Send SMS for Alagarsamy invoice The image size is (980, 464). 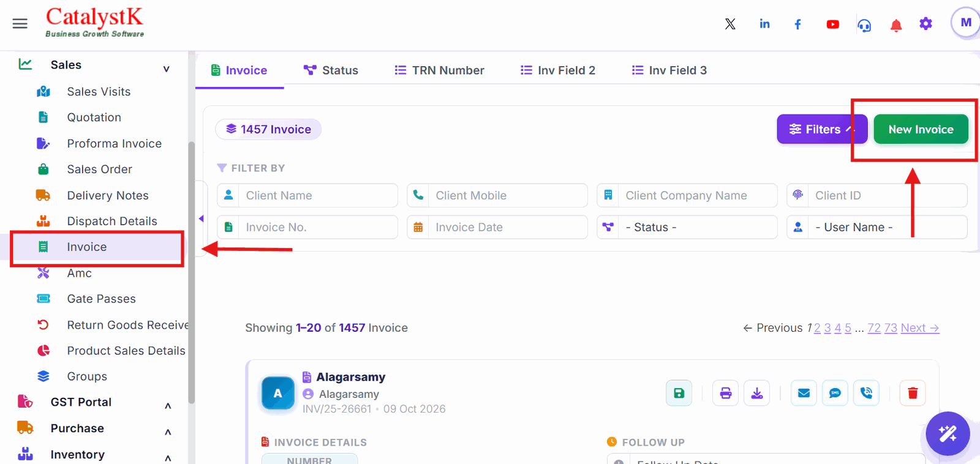tap(835, 393)
